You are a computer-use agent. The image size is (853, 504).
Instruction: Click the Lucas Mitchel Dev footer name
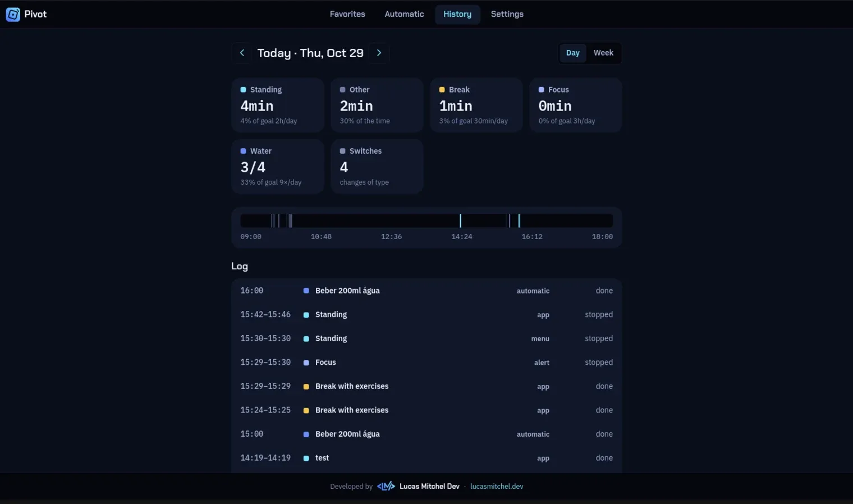click(x=429, y=487)
